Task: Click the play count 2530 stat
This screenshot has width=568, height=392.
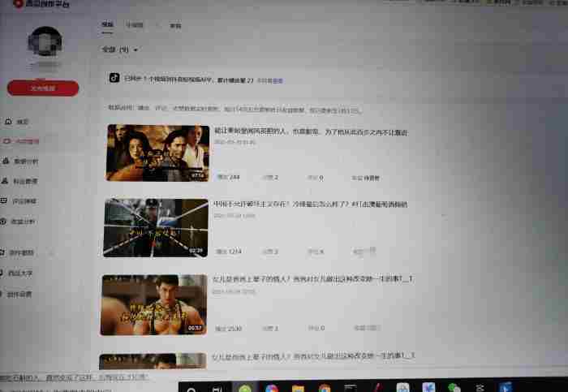Action: coord(228,328)
